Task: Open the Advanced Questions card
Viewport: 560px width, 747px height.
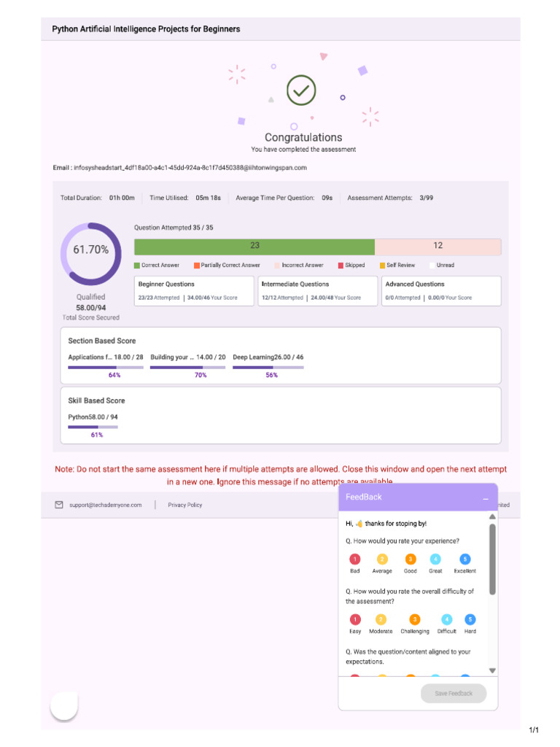Action: (x=441, y=290)
